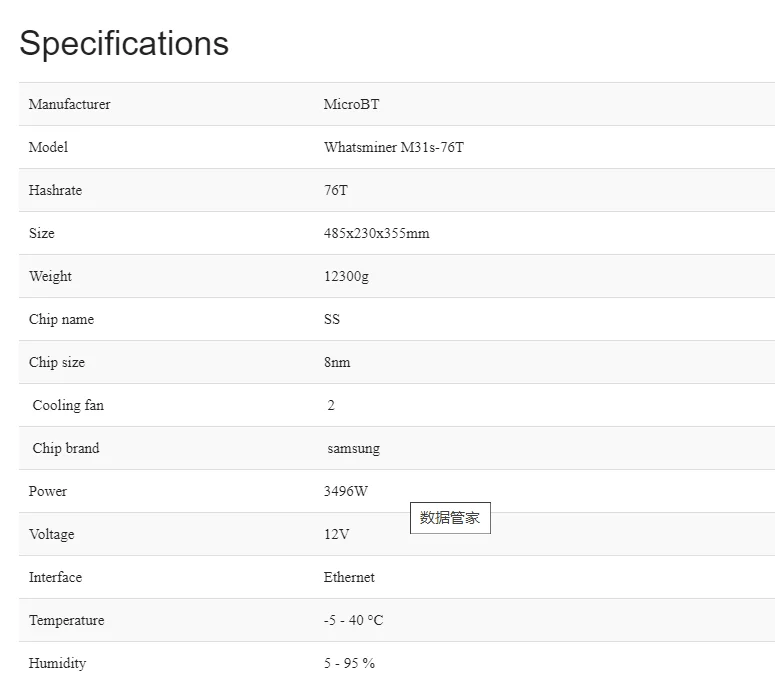Select the MicroBT manufacturer value

click(351, 104)
